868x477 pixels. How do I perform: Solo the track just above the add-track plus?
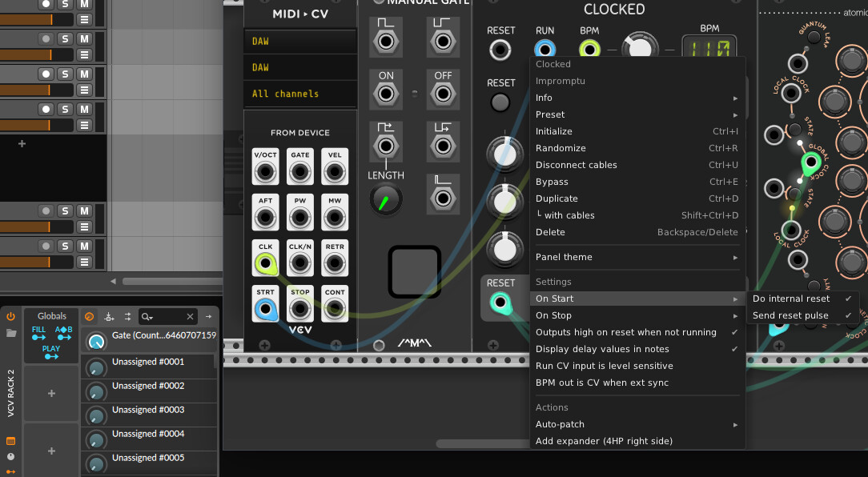point(66,109)
